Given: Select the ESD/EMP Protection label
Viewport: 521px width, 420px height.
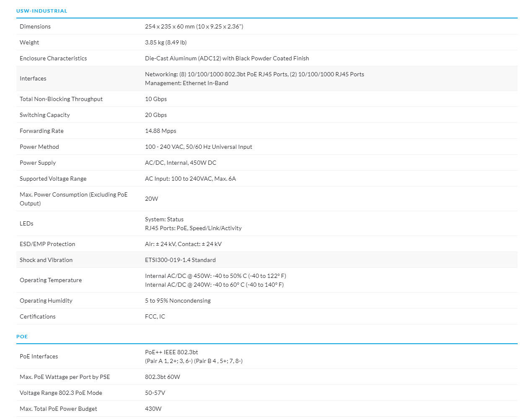Looking at the screenshot, I should pos(47,244).
